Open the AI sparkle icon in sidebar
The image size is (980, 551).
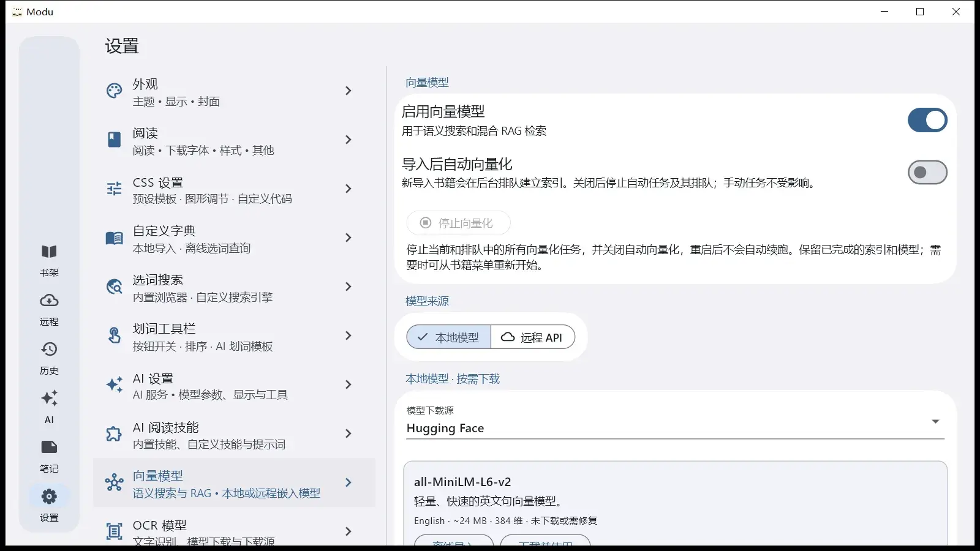(x=49, y=398)
